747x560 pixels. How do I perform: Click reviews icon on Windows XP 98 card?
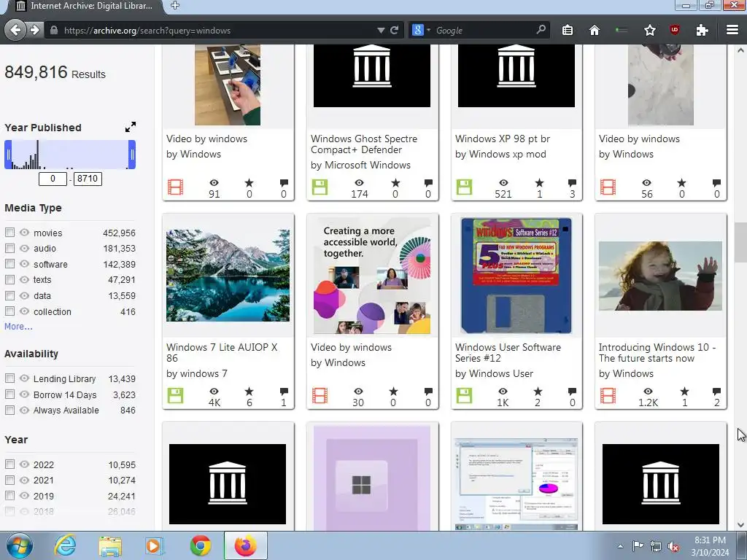click(572, 183)
